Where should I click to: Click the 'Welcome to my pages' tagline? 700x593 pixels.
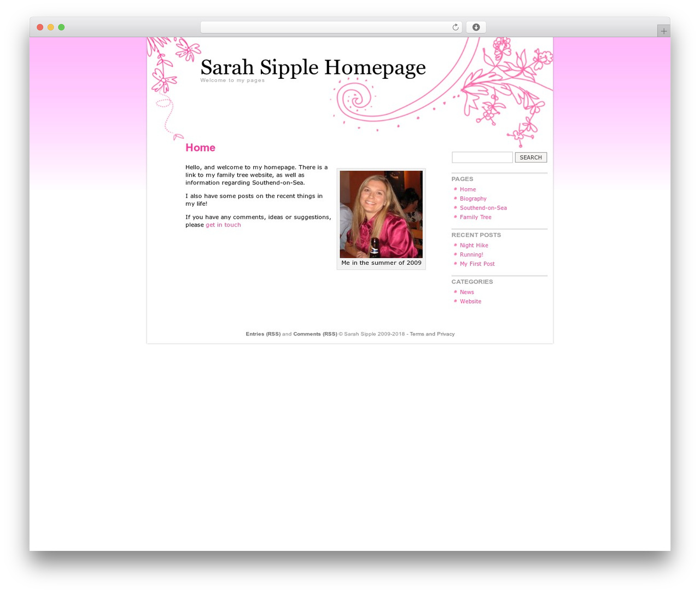[x=232, y=80]
